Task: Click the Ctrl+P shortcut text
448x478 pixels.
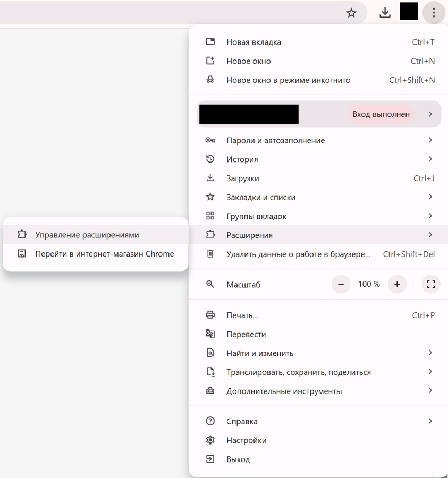Action: pyautogui.click(x=424, y=315)
